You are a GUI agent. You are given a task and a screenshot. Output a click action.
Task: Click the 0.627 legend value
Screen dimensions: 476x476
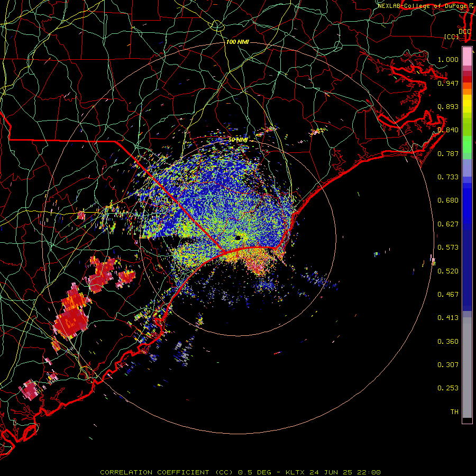click(448, 224)
